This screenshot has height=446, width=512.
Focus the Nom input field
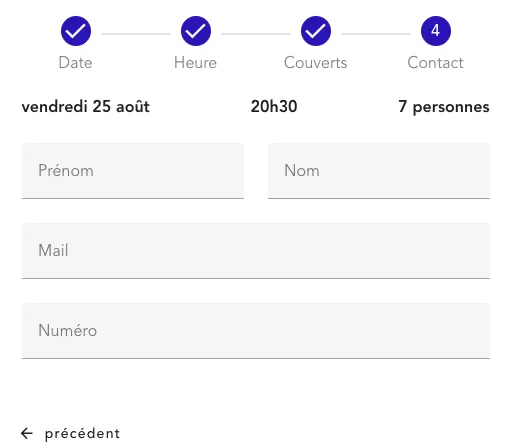pos(379,171)
